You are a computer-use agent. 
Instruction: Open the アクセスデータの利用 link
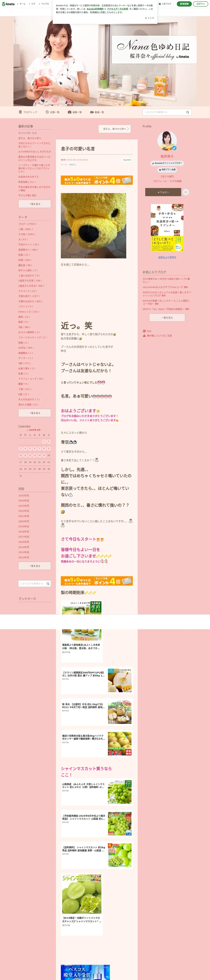click(x=117, y=9)
